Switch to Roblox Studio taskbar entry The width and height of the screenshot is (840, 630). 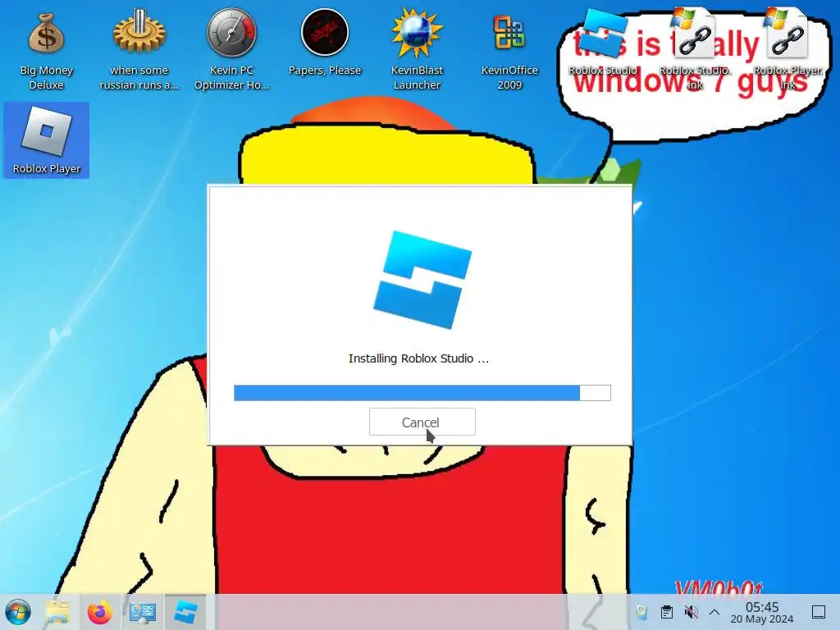tap(185, 612)
